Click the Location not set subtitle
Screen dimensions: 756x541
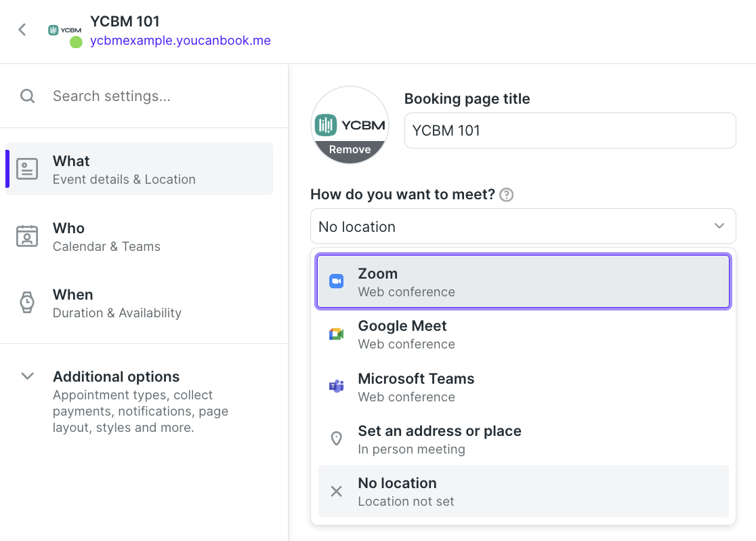click(x=406, y=502)
